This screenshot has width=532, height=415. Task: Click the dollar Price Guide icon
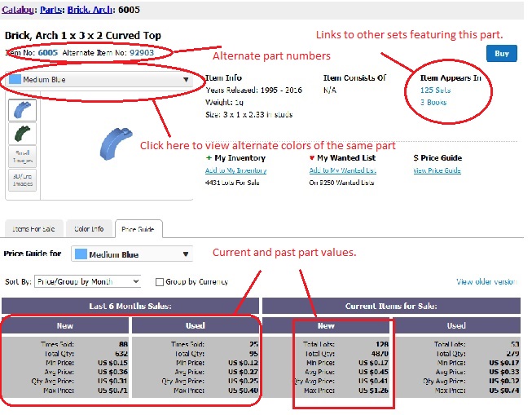415,158
